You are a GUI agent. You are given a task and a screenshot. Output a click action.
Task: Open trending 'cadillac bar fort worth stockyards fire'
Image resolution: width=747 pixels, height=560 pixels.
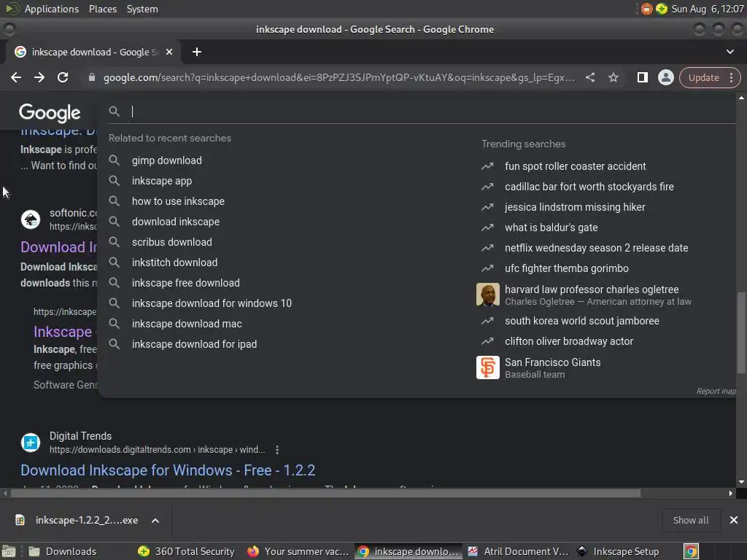point(589,187)
